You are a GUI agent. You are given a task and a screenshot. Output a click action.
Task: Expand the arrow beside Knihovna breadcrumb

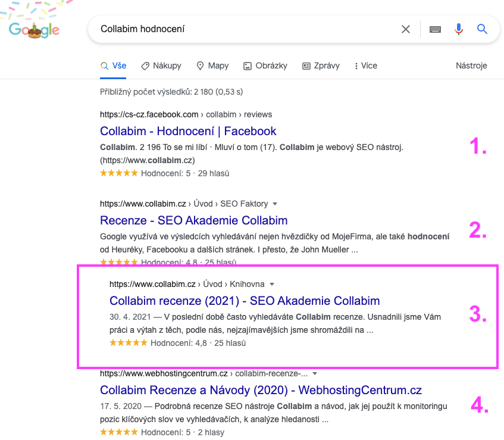[x=271, y=284]
